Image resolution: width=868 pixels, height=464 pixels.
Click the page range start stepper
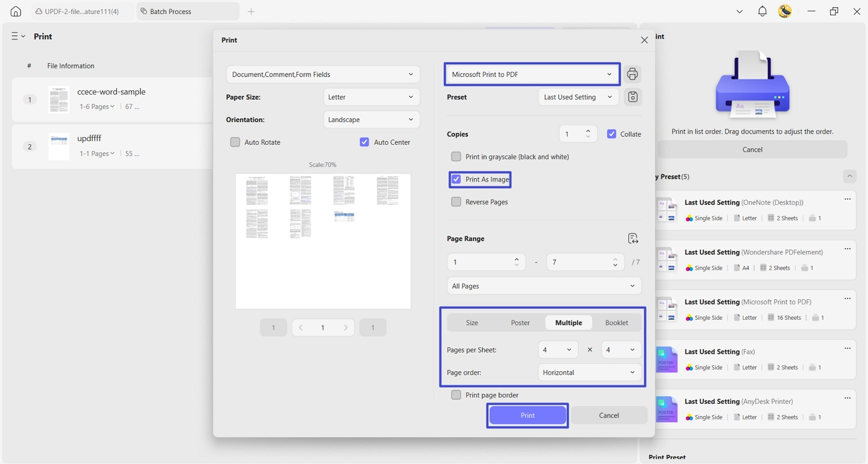[x=517, y=262]
